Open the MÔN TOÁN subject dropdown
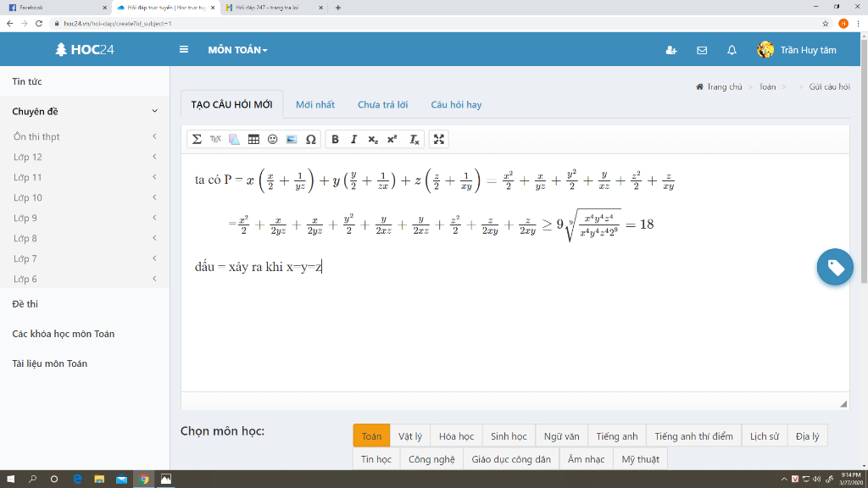The height and width of the screenshot is (488, 868). [x=237, y=50]
